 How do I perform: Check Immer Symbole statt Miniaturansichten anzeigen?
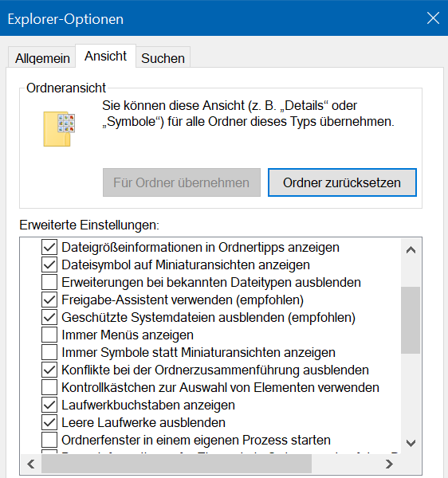coord(49,352)
